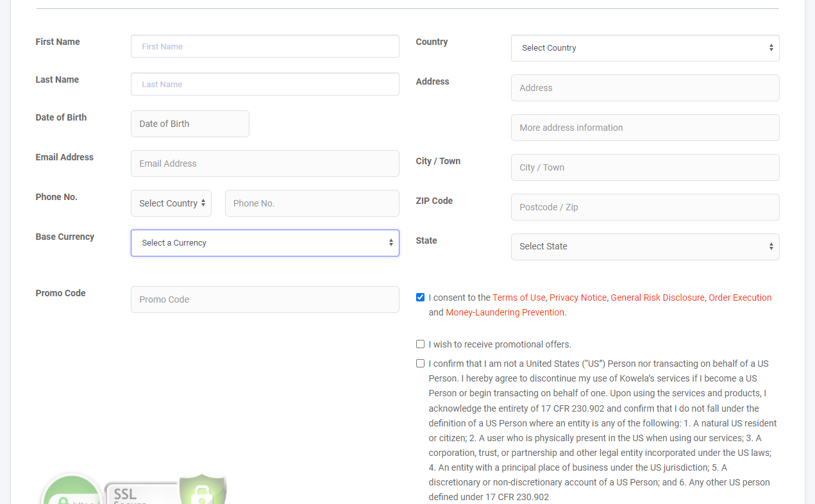
Task: Click the 'I wish to receive promotional offers.' text
Action: (x=500, y=344)
